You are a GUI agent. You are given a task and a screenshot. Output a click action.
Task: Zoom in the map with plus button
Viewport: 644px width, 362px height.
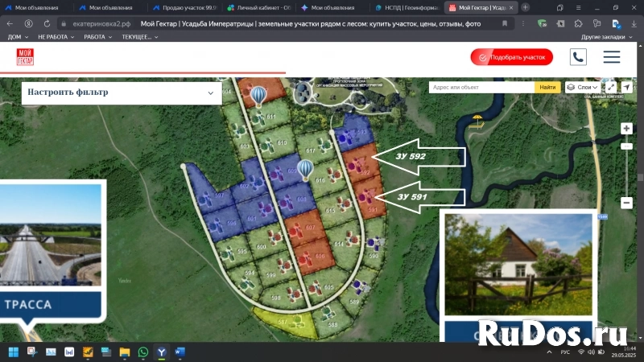click(626, 129)
